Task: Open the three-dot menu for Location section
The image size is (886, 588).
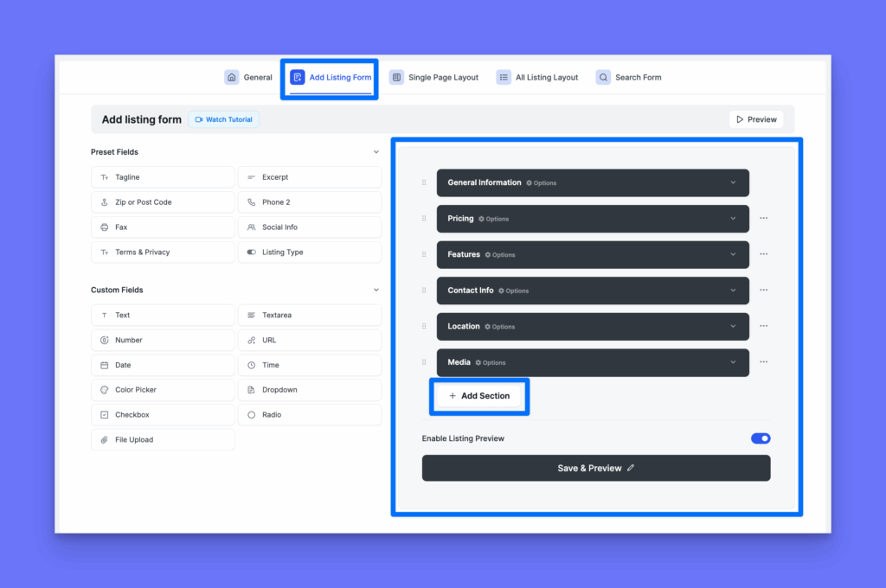Action: (763, 326)
